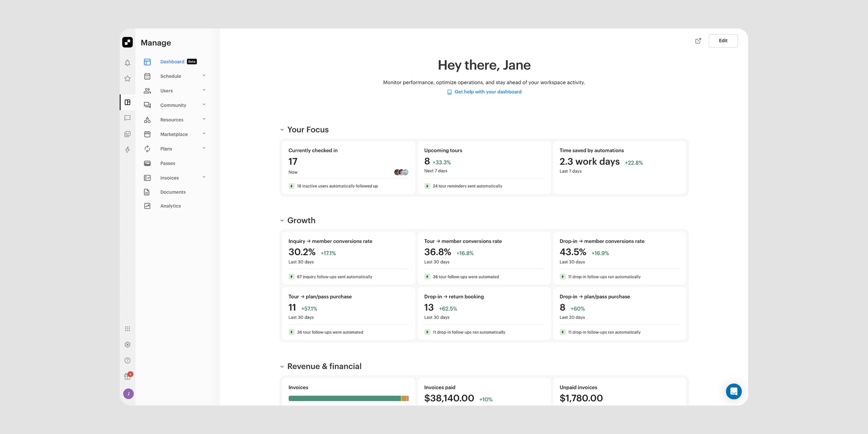Collapse the Growth section
Image resolution: width=868 pixels, height=434 pixels.
pyautogui.click(x=282, y=221)
